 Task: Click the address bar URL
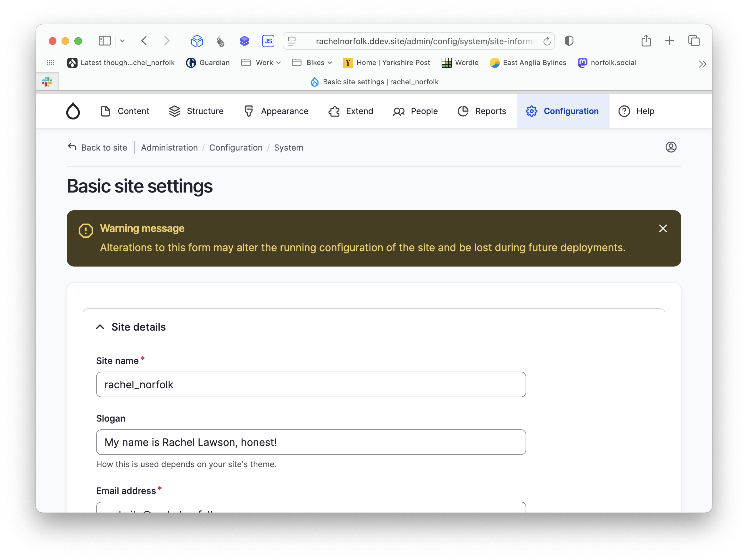(x=425, y=41)
